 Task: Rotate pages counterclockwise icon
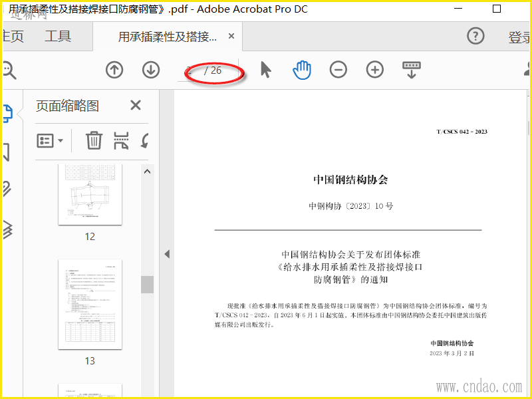pos(145,140)
